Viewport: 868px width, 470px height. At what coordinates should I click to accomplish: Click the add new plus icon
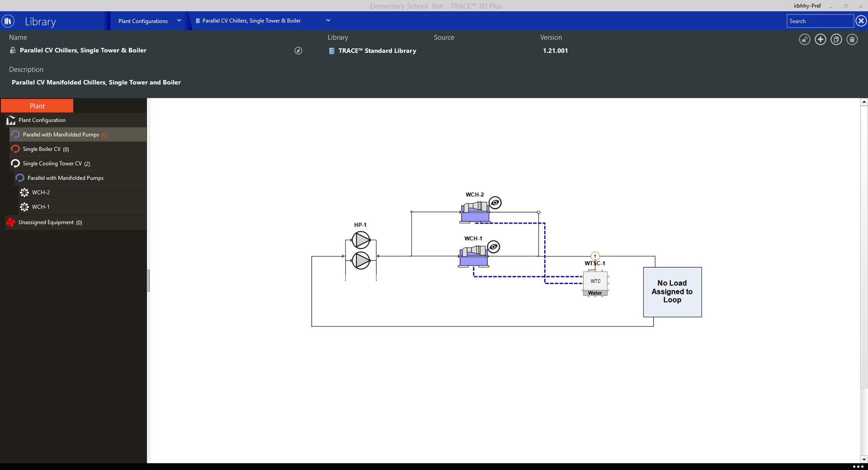820,39
